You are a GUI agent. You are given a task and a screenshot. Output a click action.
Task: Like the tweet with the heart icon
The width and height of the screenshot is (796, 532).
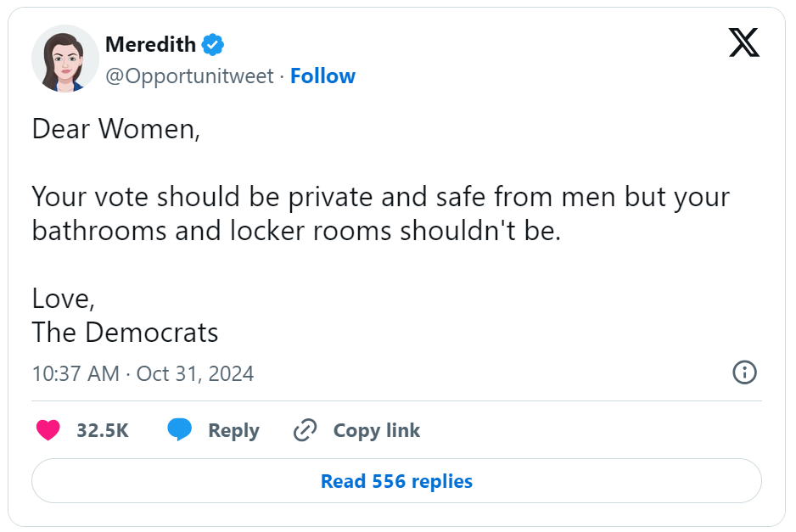click(48, 430)
